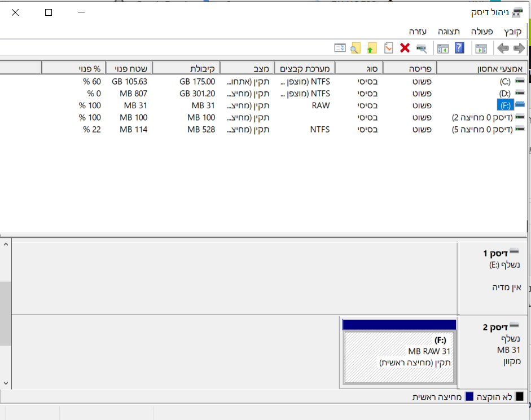Click the view settings list icon

coord(340,48)
